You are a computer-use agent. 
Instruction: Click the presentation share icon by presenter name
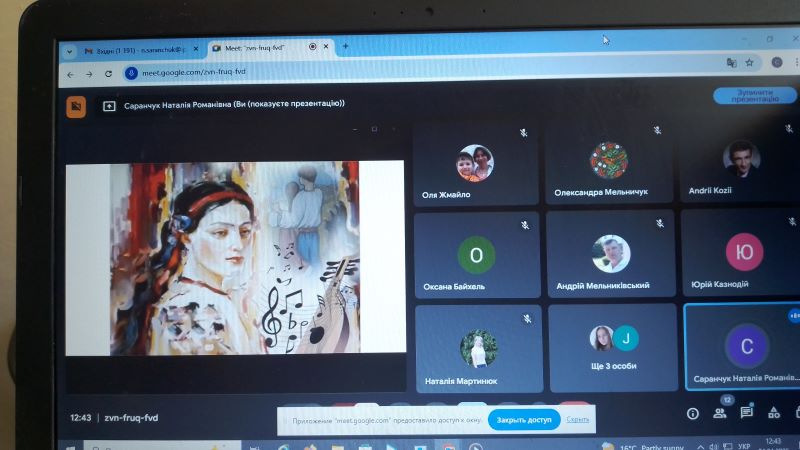point(109,106)
